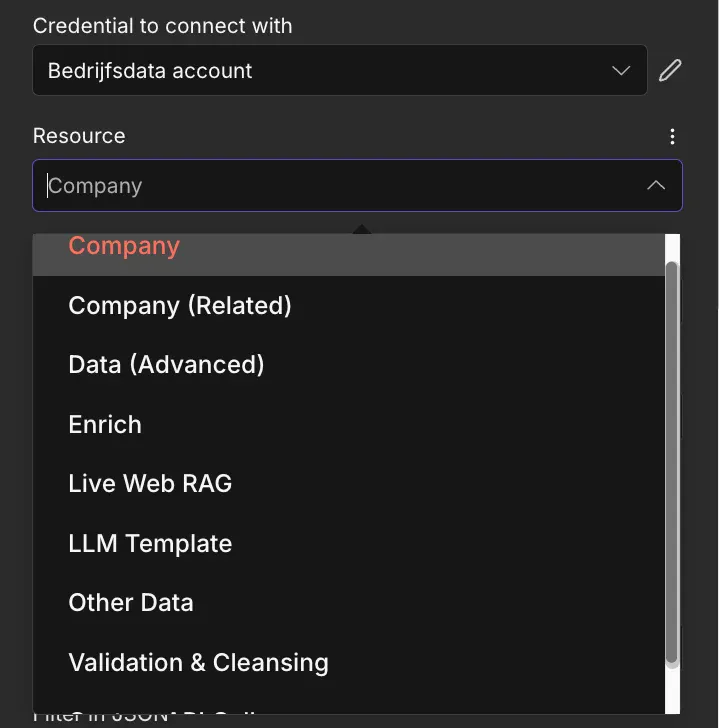
Task: Choose Company (Related) from the list
Action: click(x=180, y=305)
